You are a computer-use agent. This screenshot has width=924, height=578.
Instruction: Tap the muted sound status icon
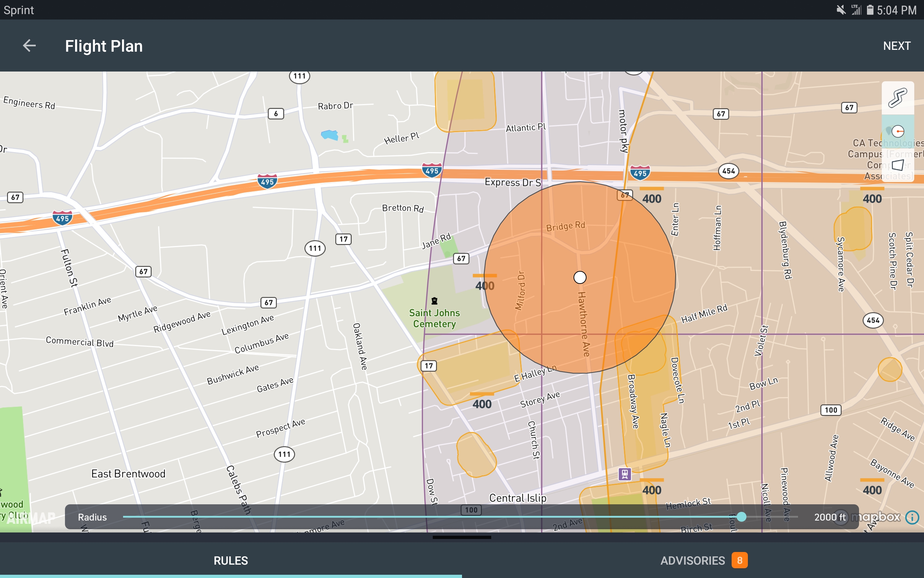[841, 10]
